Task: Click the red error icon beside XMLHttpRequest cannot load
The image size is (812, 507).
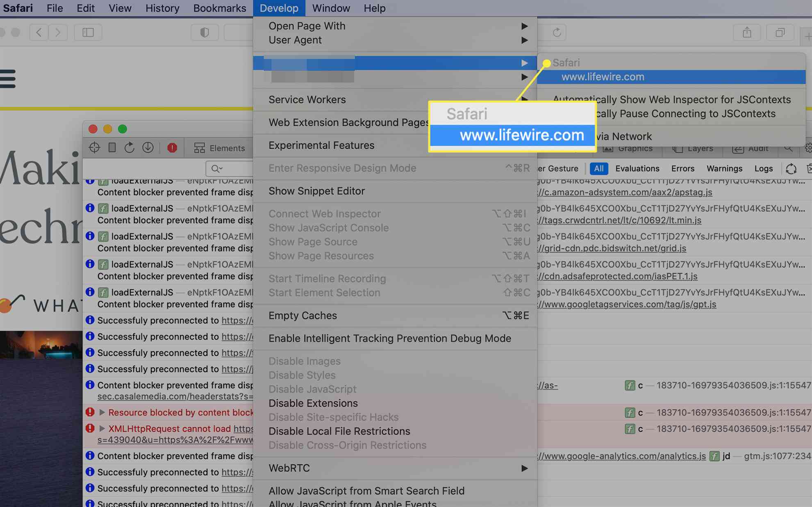Action: point(90,428)
